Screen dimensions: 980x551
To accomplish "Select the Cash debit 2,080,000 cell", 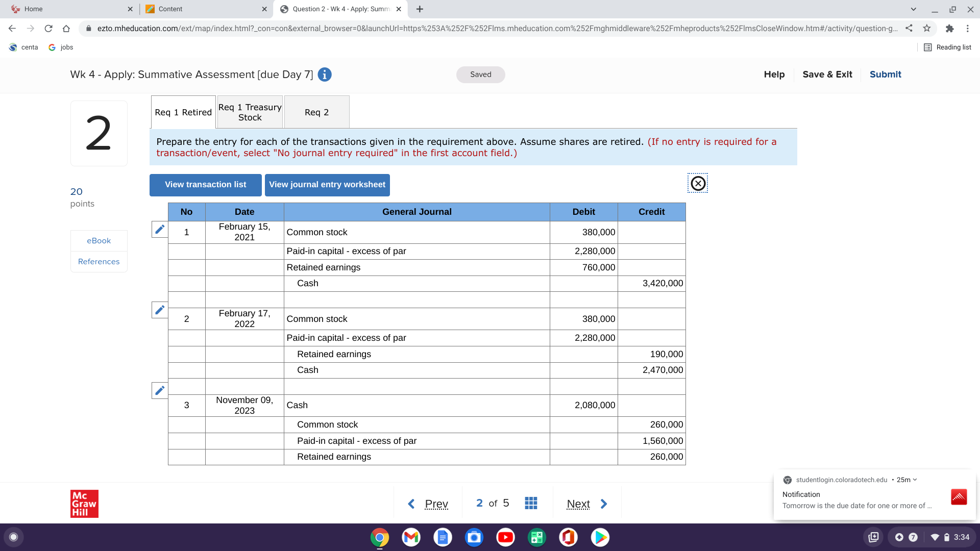I will coord(584,406).
